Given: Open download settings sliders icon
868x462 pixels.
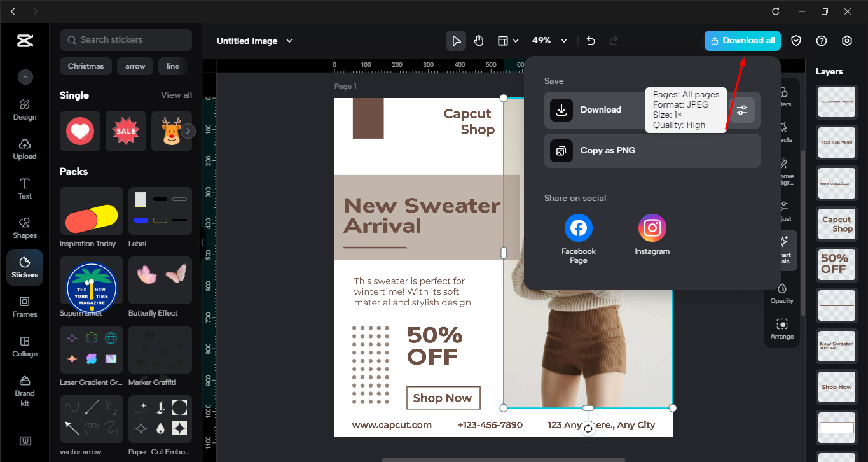Looking at the screenshot, I should point(742,110).
